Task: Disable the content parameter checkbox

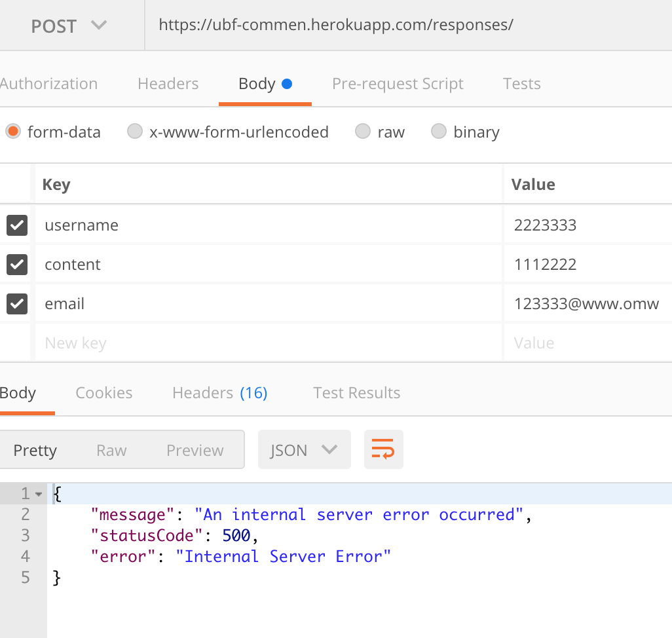Action: point(16,265)
